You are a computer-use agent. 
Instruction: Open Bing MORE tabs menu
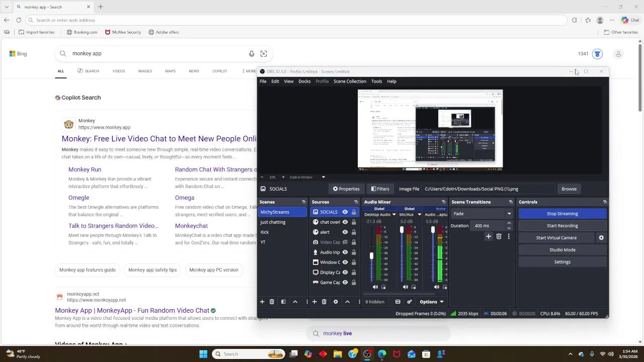coord(249,71)
